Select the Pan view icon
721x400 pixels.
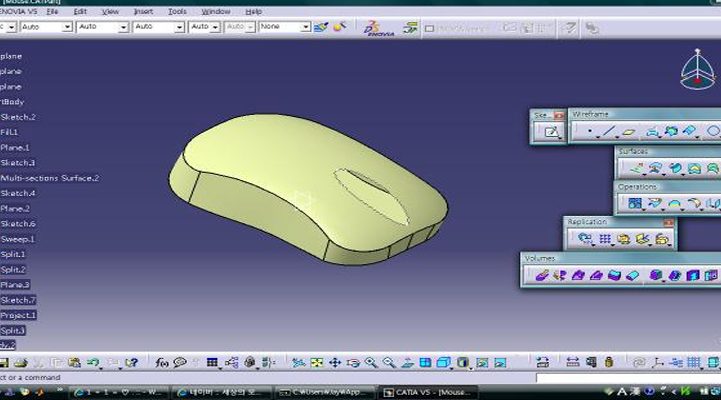(x=335, y=362)
